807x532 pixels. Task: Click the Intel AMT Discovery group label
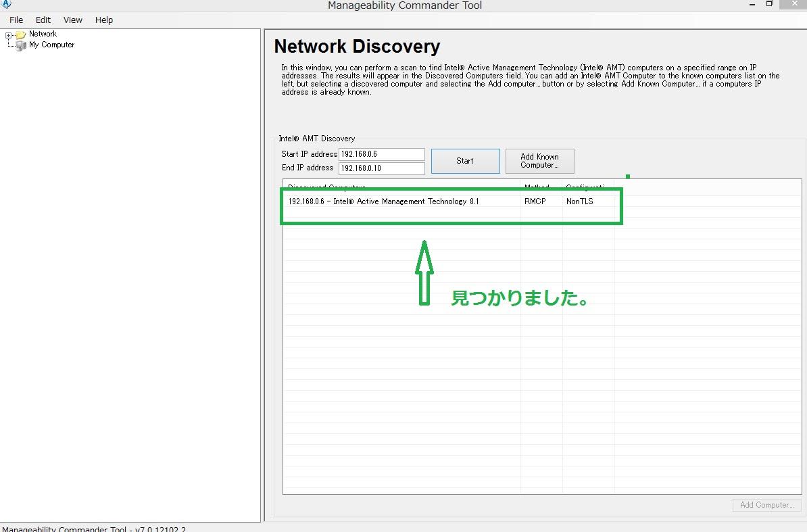click(x=317, y=139)
